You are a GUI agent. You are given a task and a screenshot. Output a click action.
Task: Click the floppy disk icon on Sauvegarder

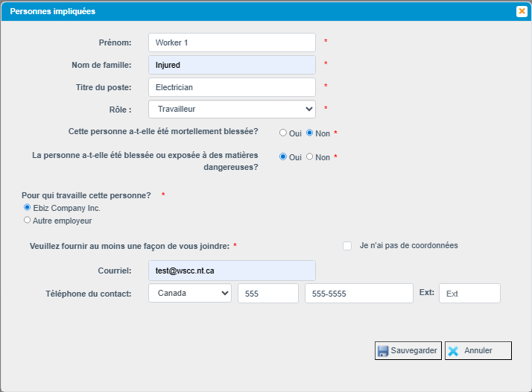point(383,351)
